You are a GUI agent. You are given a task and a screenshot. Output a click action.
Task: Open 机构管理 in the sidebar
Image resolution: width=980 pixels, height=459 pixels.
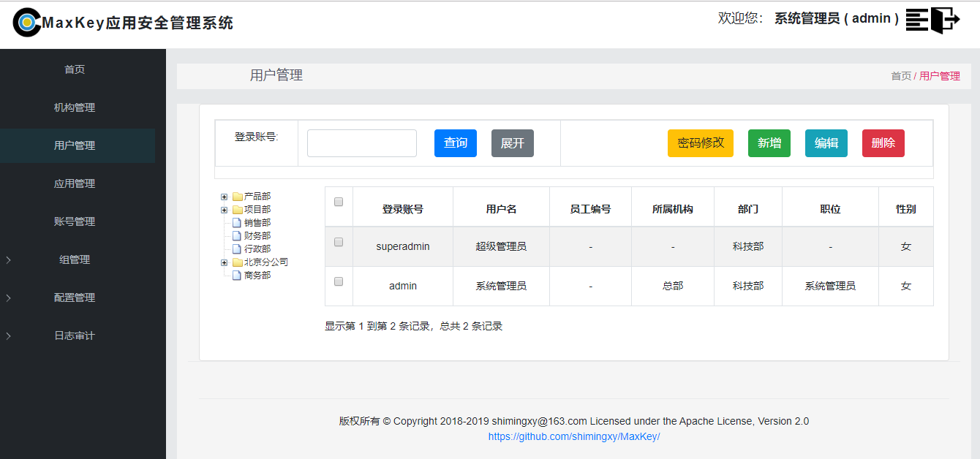(x=75, y=107)
